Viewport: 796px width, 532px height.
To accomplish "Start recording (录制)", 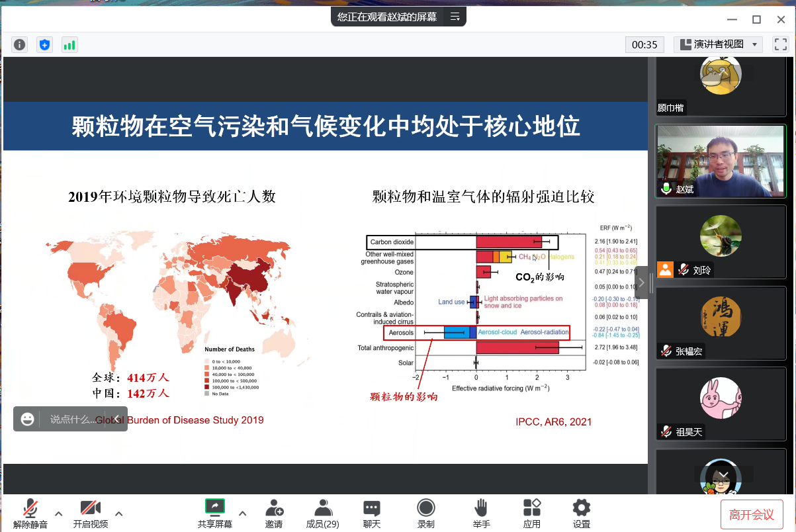I will click(x=426, y=513).
